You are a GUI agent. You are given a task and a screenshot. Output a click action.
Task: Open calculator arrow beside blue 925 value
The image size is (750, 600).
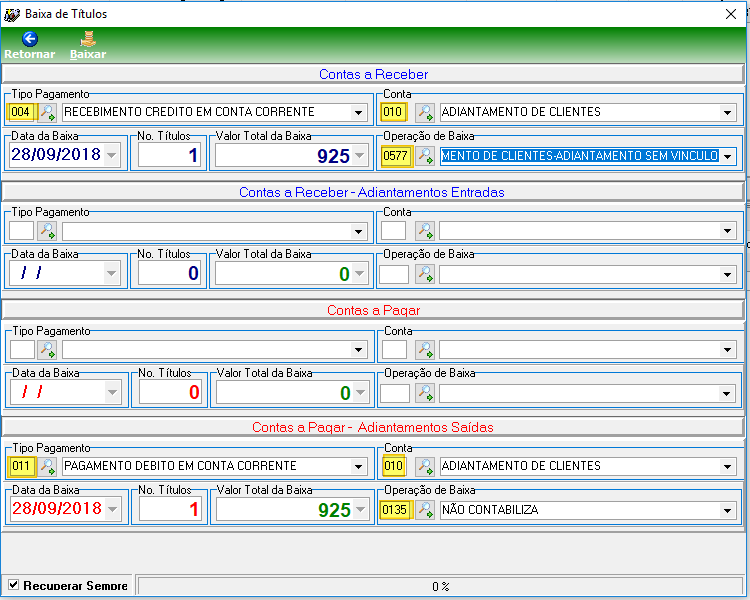(x=360, y=156)
